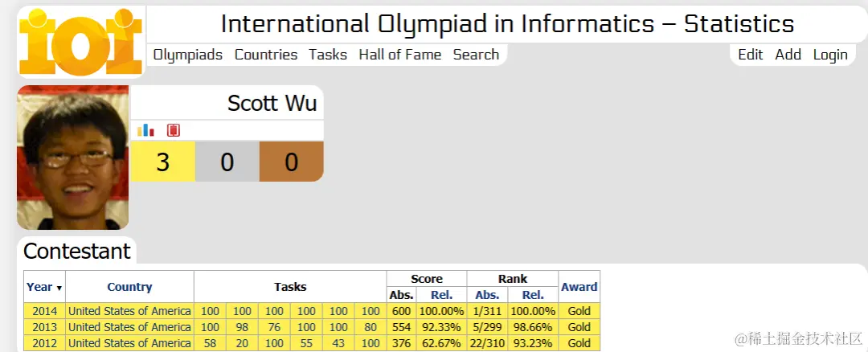Go to the Tasks page
Screen dimensions: 868x352
[328, 55]
